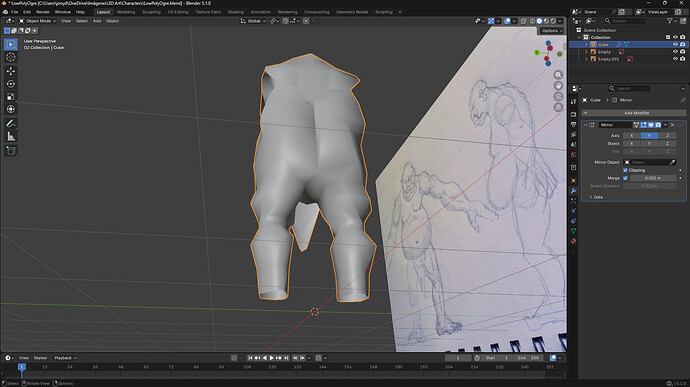Screen dimensions: 690x387
Task: Collapse the Mirror modifier panel
Action: click(x=586, y=125)
